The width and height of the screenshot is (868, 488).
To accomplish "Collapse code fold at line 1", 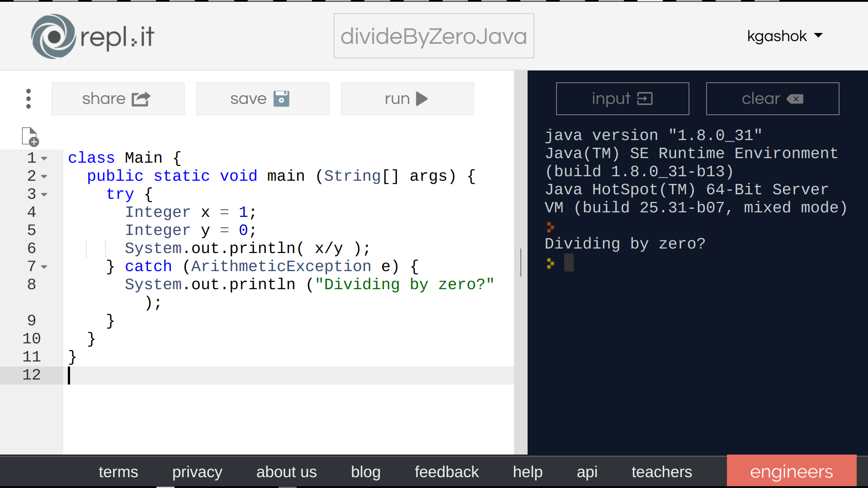I will (44, 158).
